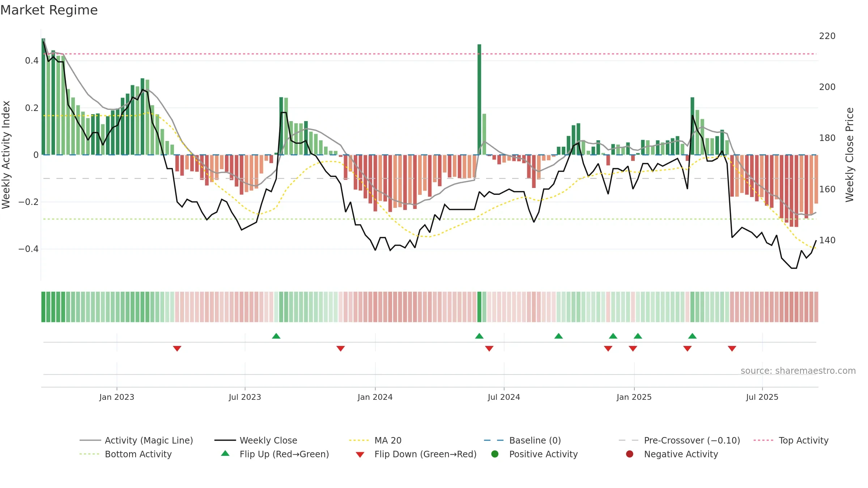Click the Market Regime chart title
This screenshot has width=868, height=488.
[49, 10]
